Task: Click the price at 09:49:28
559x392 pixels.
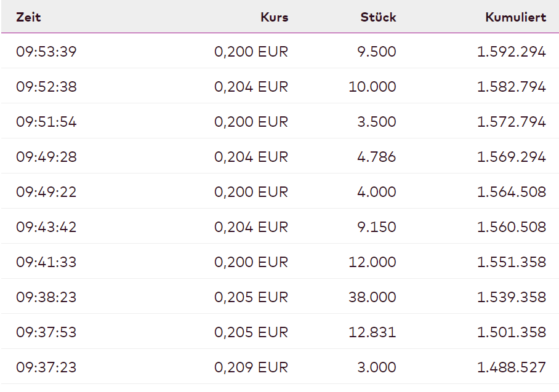Action: (x=251, y=157)
